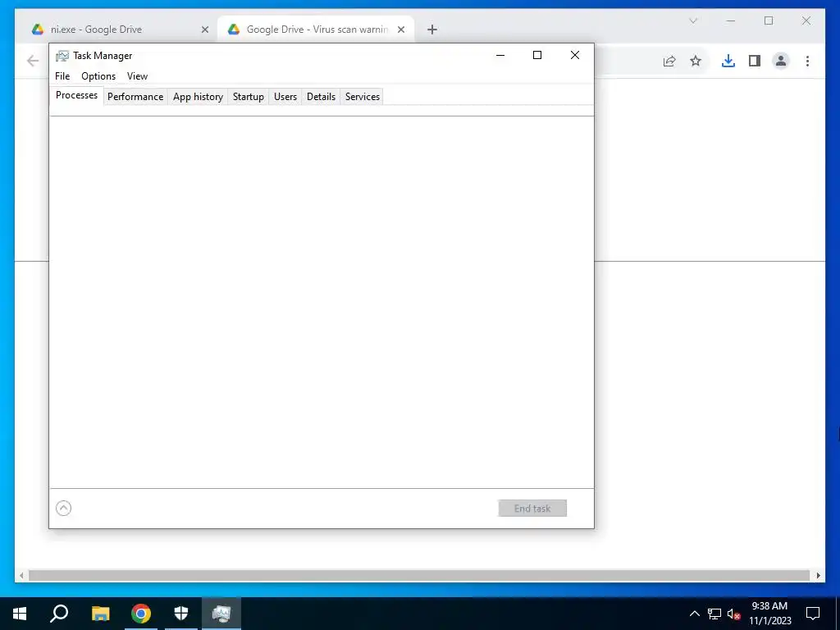This screenshot has width=840, height=630.
Task: Switch to the Performance tab
Action: tap(135, 97)
